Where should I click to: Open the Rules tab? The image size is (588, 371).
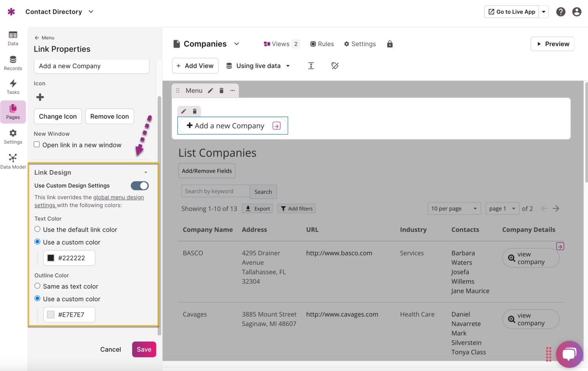(x=322, y=44)
